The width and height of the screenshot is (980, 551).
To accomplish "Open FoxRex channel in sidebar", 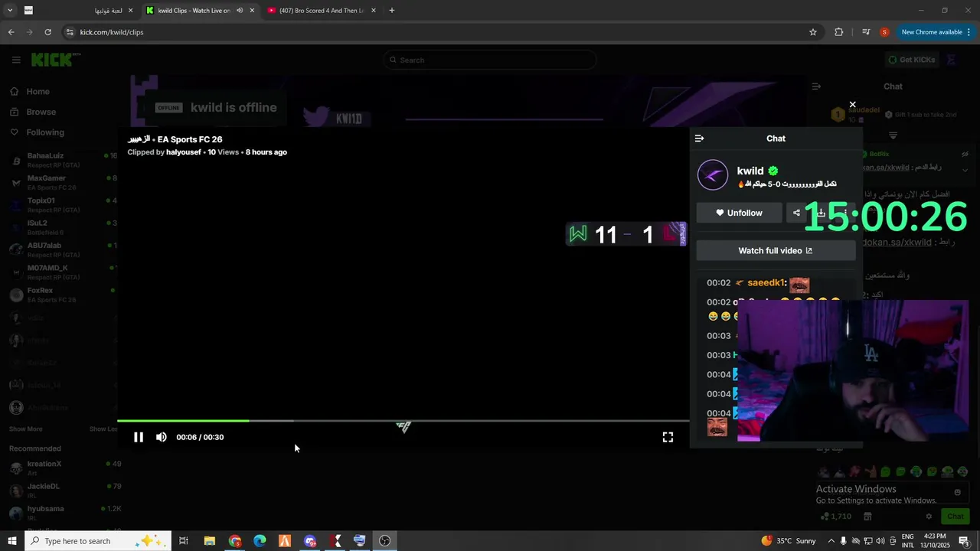I will (61, 295).
